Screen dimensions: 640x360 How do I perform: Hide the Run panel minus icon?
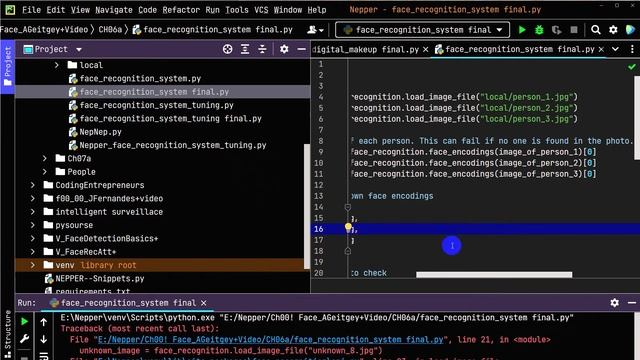tap(632, 303)
